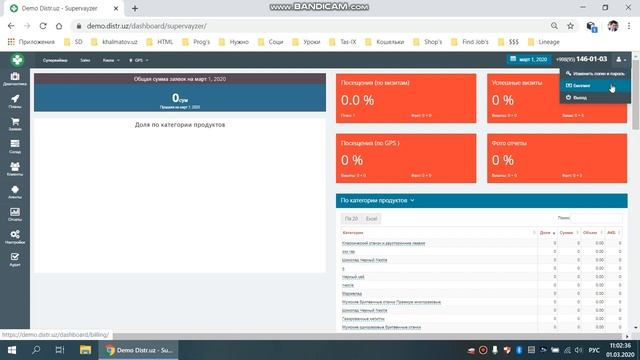Sort table by АКБ column header
The width and height of the screenshot is (640, 360).
tap(613, 233)
